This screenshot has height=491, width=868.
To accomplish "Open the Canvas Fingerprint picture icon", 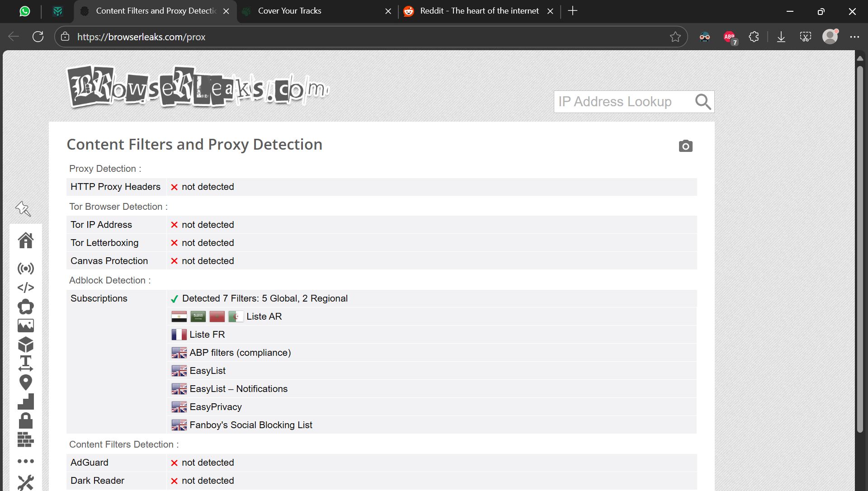I will point(26,326).
